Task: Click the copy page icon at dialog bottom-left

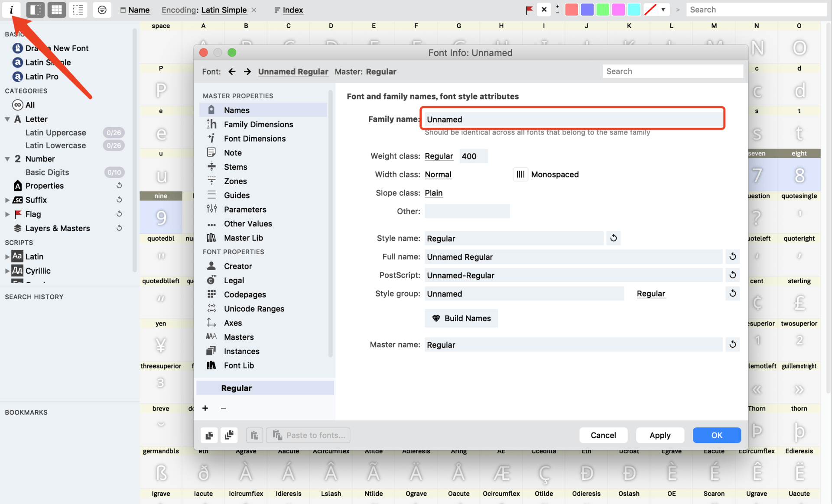Action: (209, 435)
